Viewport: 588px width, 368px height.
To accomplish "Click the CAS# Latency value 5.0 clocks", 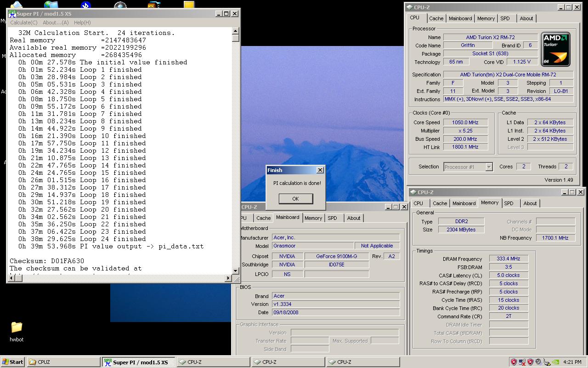I will [509, 275].
